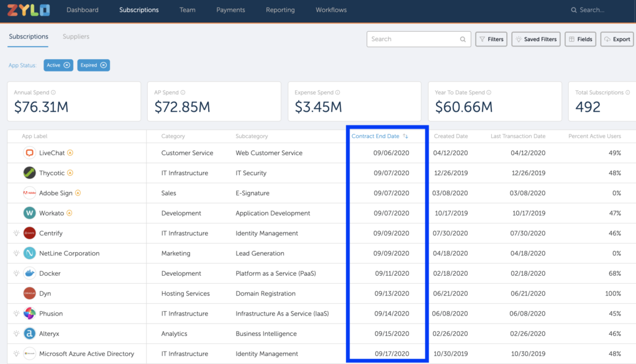The image size is (636, 364).
Task: Open the Reporting nav item
Action: (280, 10)
